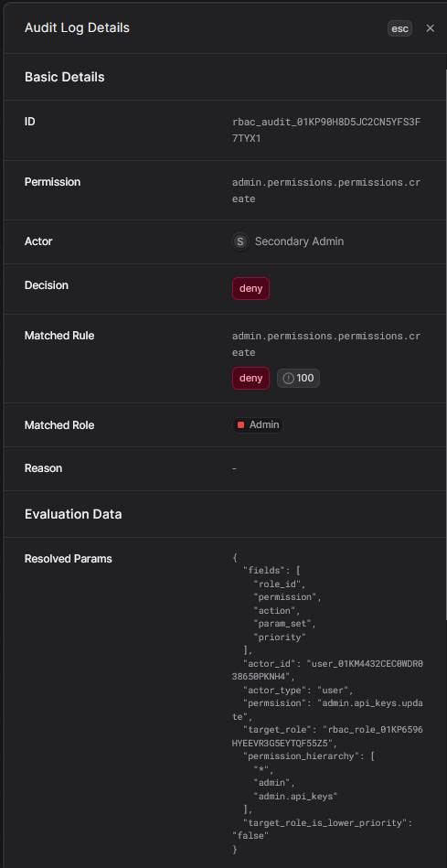Click the Matched Role label
Screen dimensions: 447x868
point(59,425)
